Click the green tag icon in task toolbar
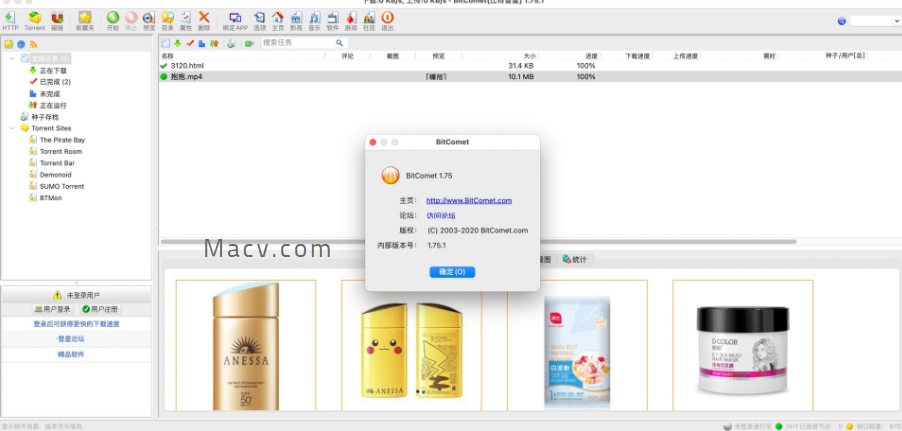The height and width of the screenshot is (431, 902). [x=249, y=43]
